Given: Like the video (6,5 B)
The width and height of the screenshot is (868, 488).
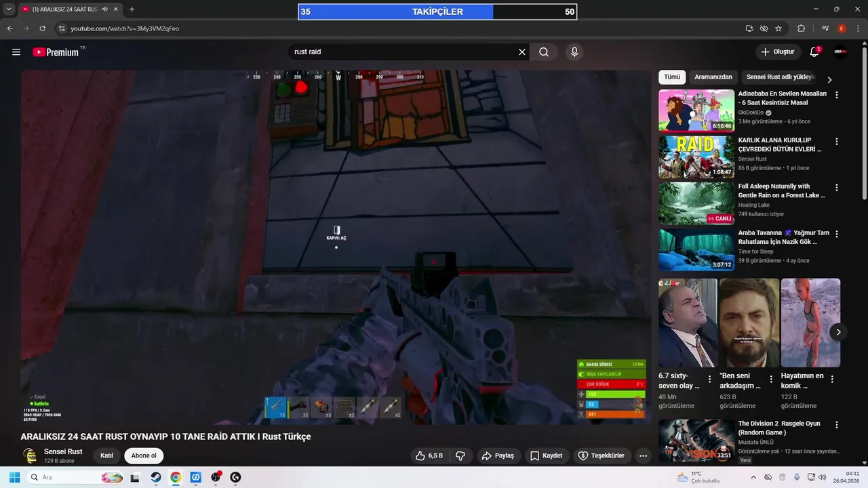Looking at the screenshot, I should [430, 455].
